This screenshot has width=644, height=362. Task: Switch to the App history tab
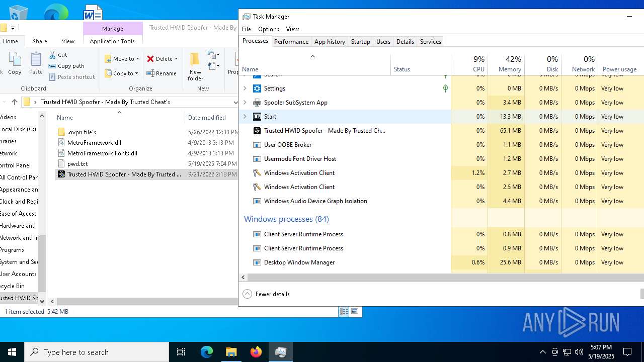[x=330, y=42]
